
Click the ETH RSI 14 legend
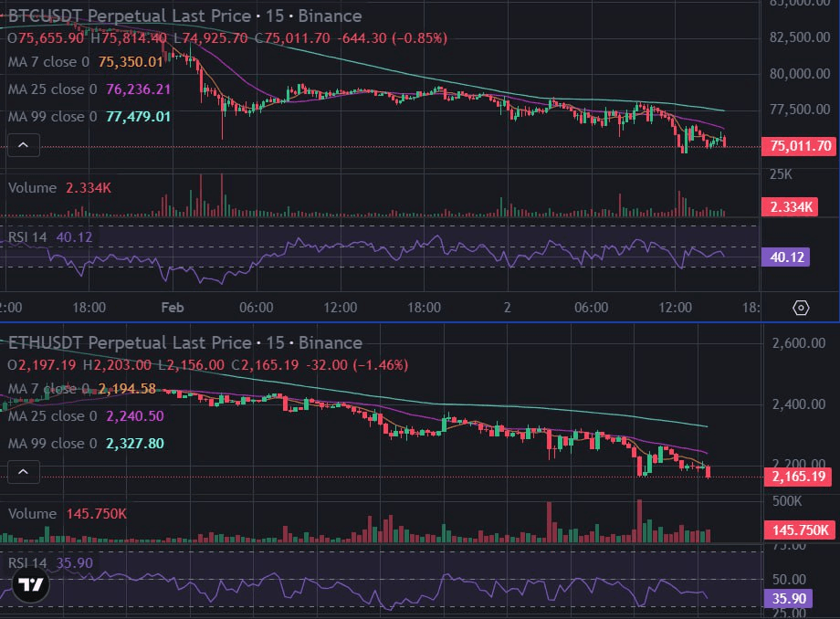(28, 563)
